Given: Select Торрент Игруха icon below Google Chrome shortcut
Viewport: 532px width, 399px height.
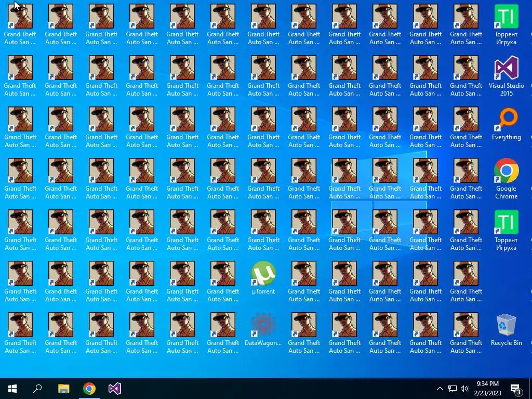Looking at the screenshot, I should (x=506, y=230).
